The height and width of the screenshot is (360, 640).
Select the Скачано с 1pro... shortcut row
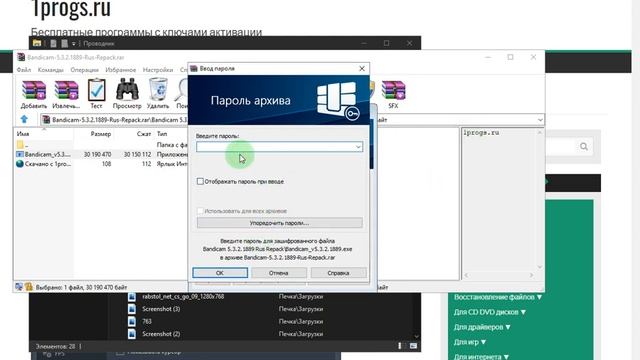pyautogui.click(x=101, y=164)
